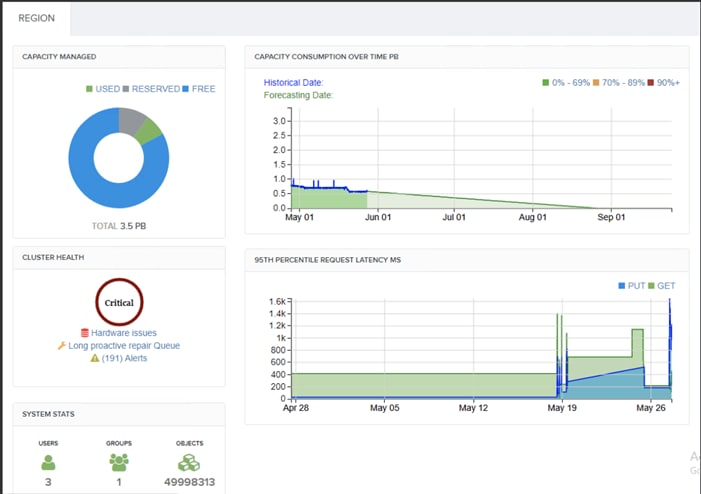Click the Historical Date label
The width and height of the screenshot is (701, 494).
click(x=293, y=83)
